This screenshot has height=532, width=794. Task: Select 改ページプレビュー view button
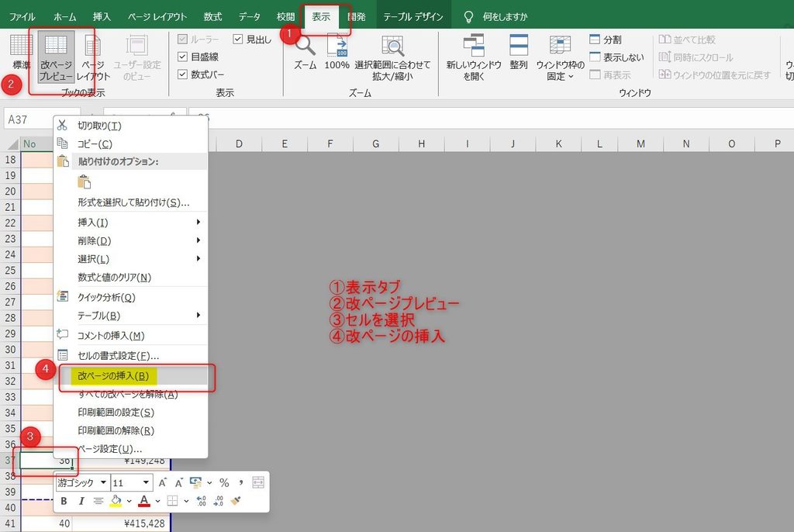pos(56,57)
